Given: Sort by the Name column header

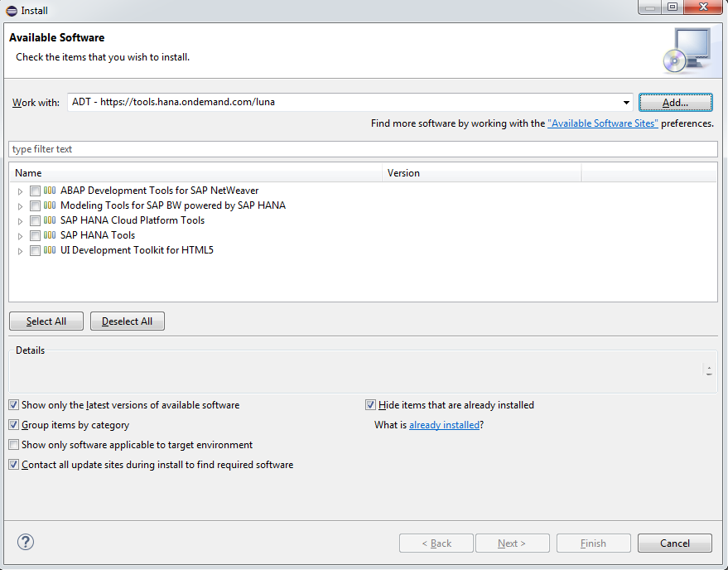Looking at the screenshot, I should point(196,173).
